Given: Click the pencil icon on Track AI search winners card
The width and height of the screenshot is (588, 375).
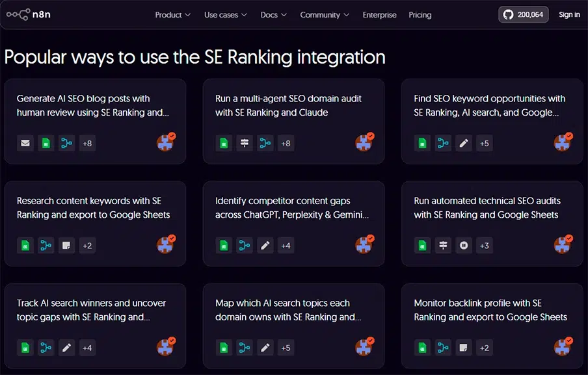Looking at the screenshot, I should [66, 348].
